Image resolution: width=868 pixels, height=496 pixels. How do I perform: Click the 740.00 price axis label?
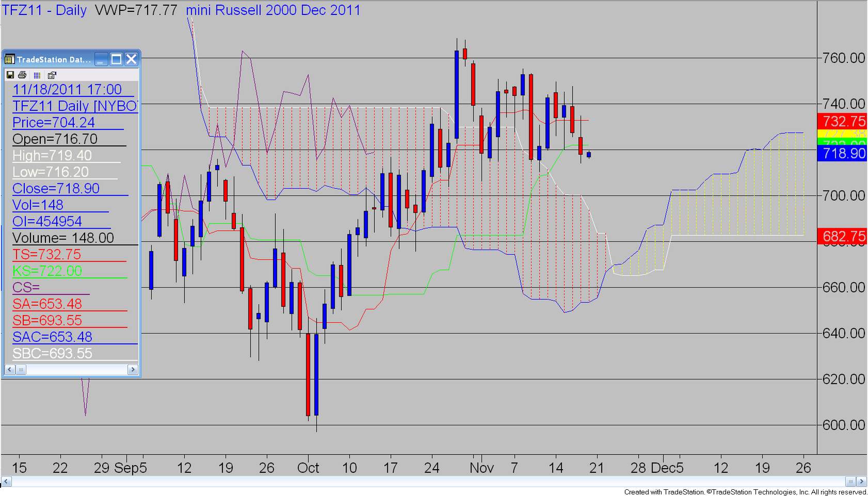(844, 104)
